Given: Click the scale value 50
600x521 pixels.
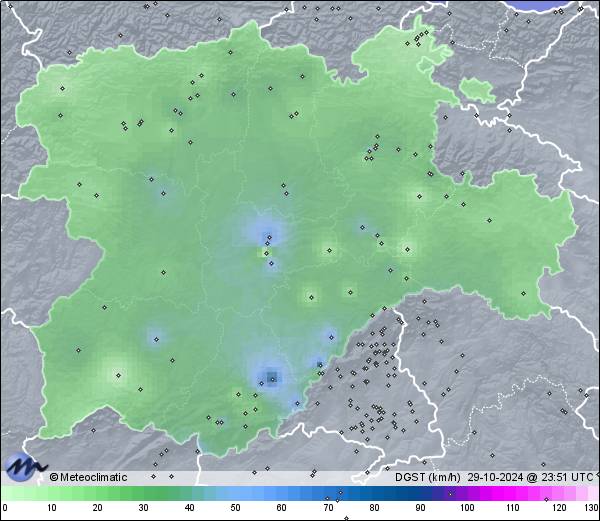Looking at the screenshot, I should tap(235, 508).
